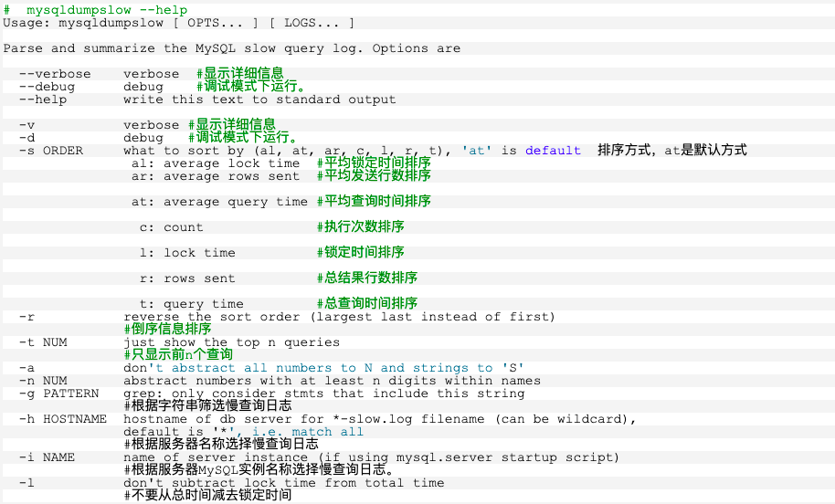
Task: Click 'al: average lock time' entry
Action: 216,163
